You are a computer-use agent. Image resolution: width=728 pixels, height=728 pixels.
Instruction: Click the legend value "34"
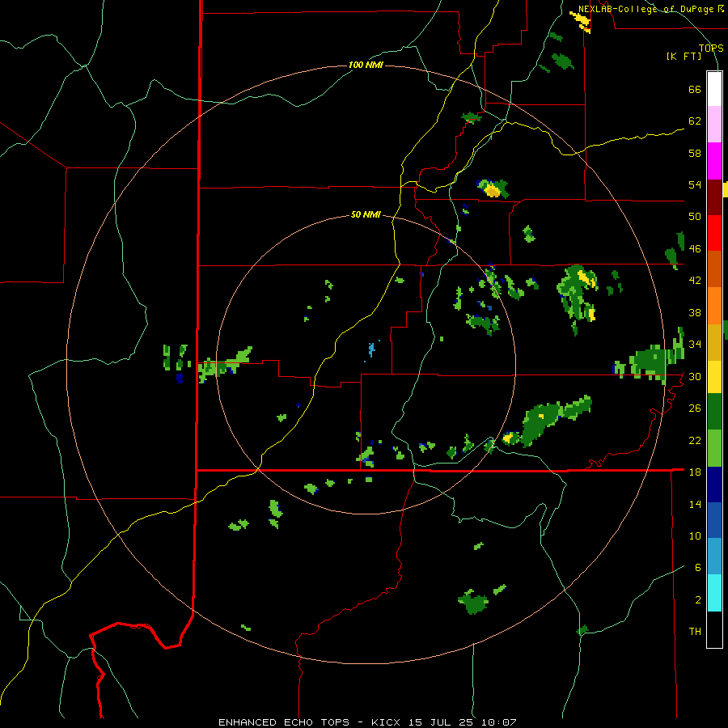(695, 344)
